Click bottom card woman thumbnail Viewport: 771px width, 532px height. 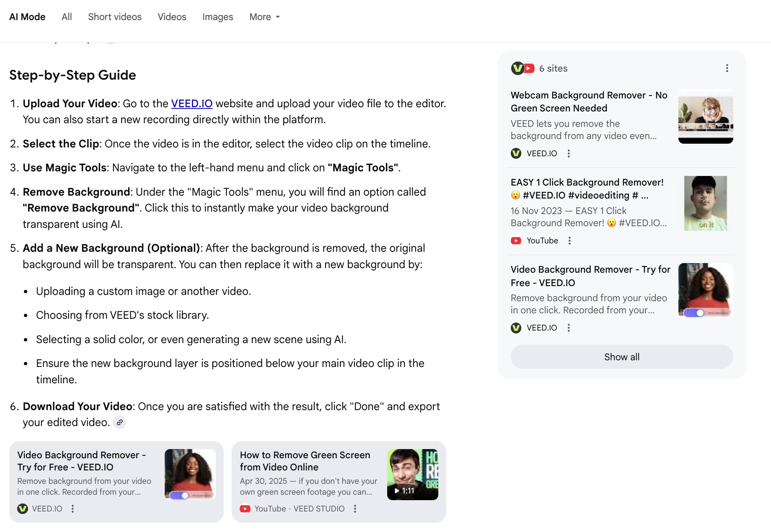click(190, 475)
